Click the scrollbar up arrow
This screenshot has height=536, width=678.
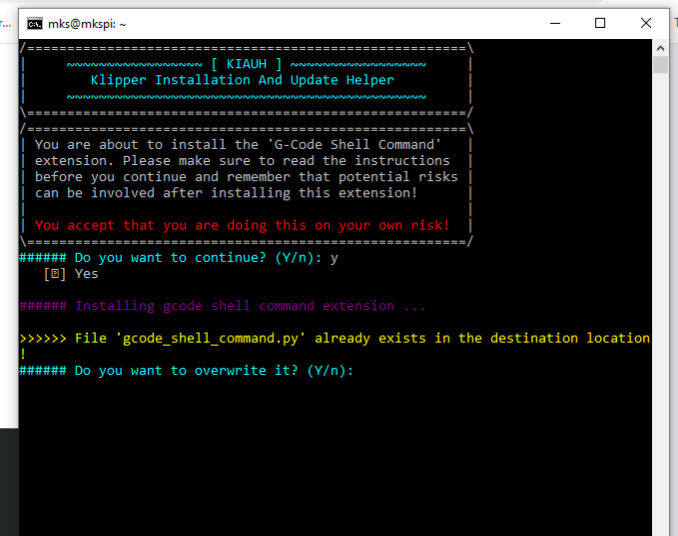pyautogui.click(x=660, y=48)
